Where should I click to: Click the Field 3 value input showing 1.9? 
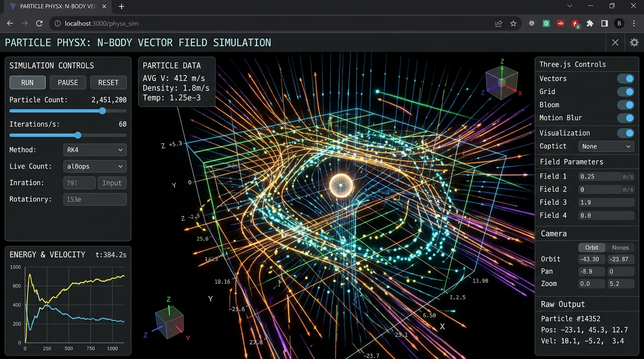pyautogui.click(x=606, y=202)
